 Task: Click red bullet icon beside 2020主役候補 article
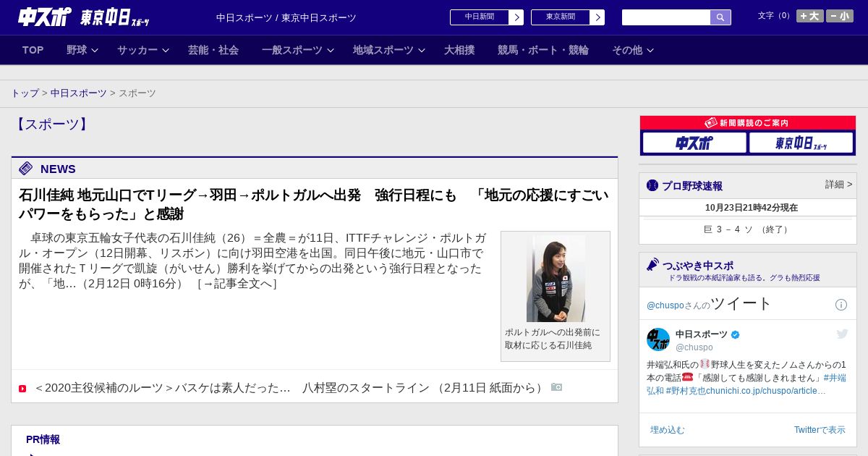click(x=22, y=389)
